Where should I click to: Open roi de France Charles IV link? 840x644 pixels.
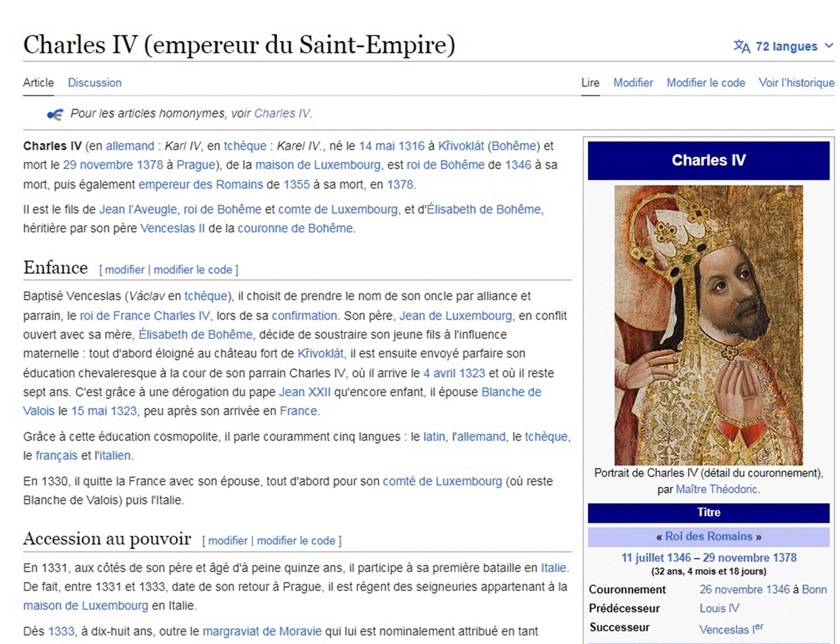pos(145,316)
